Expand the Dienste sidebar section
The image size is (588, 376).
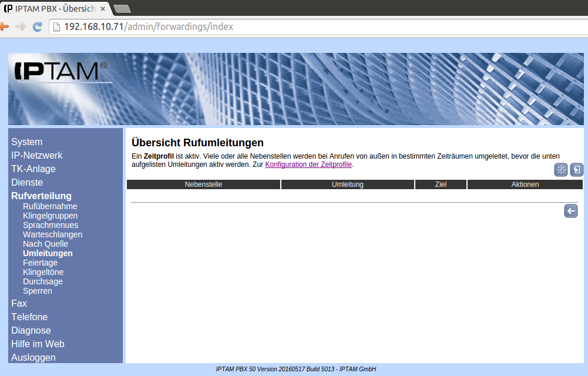pos(27,182)
